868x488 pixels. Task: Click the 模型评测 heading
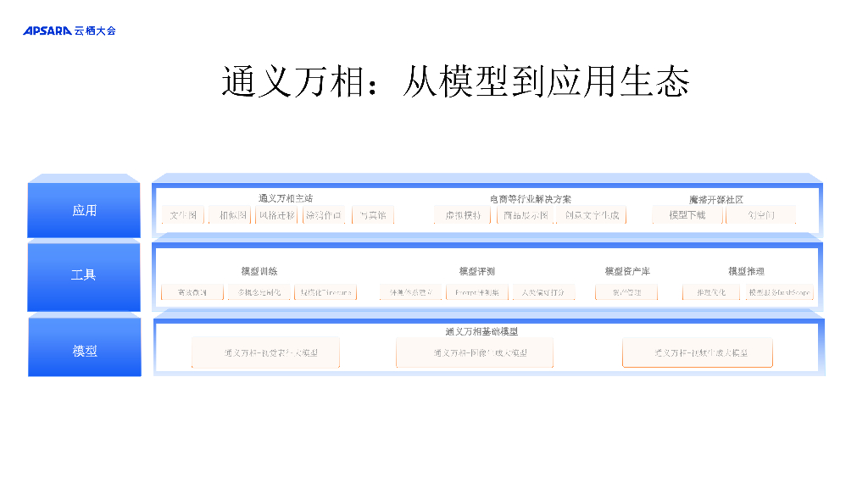click(x=476, y=271)
